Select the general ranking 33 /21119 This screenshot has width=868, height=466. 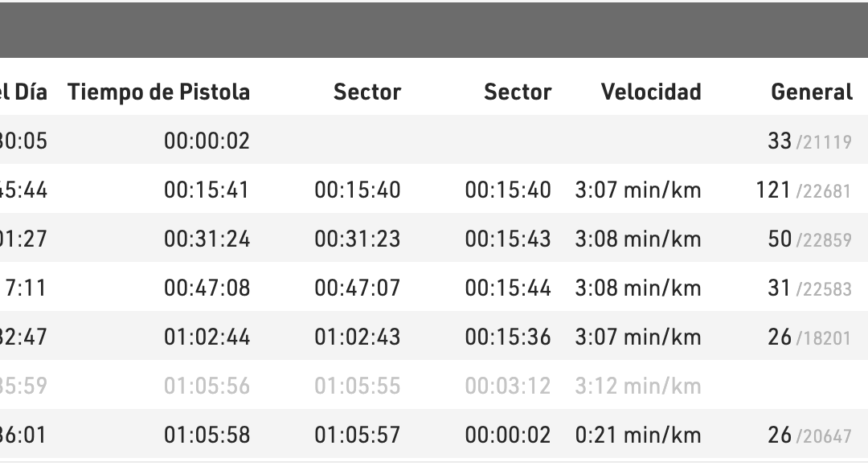(x=809, y=141)
